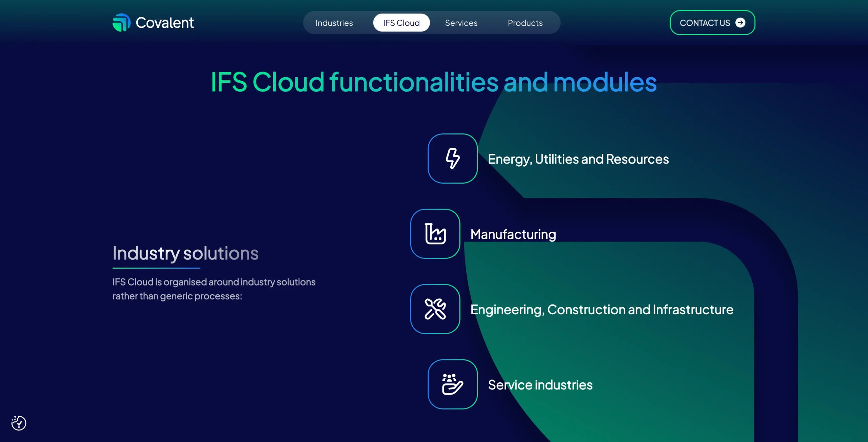868x442 pixels.
Task: Open the Service industries label link
Action: 540,385
